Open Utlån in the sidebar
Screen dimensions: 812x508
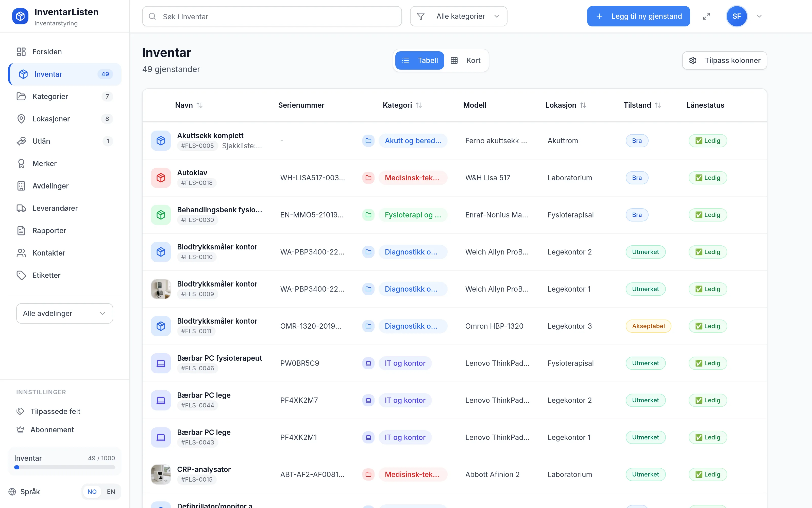[64, 141]
